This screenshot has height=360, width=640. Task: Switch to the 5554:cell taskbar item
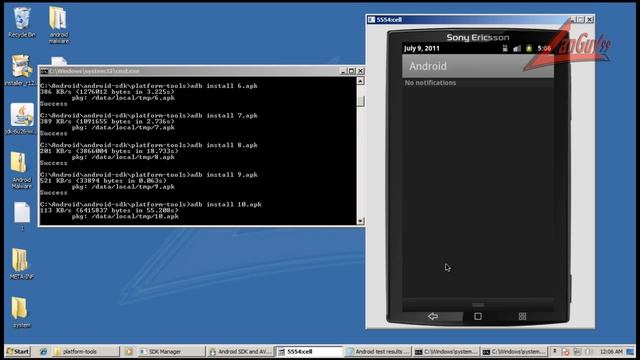click(309, 351)
